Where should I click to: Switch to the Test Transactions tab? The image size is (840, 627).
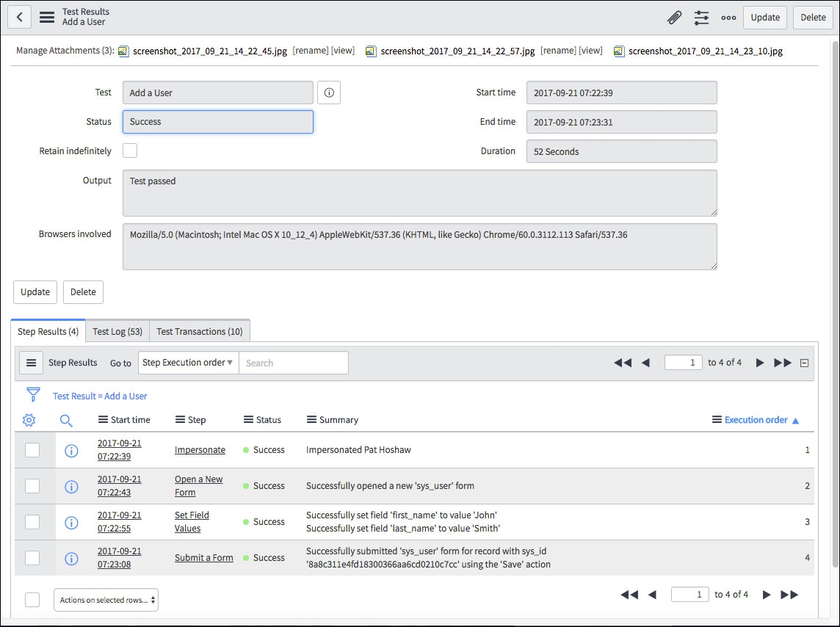(199, 330)
